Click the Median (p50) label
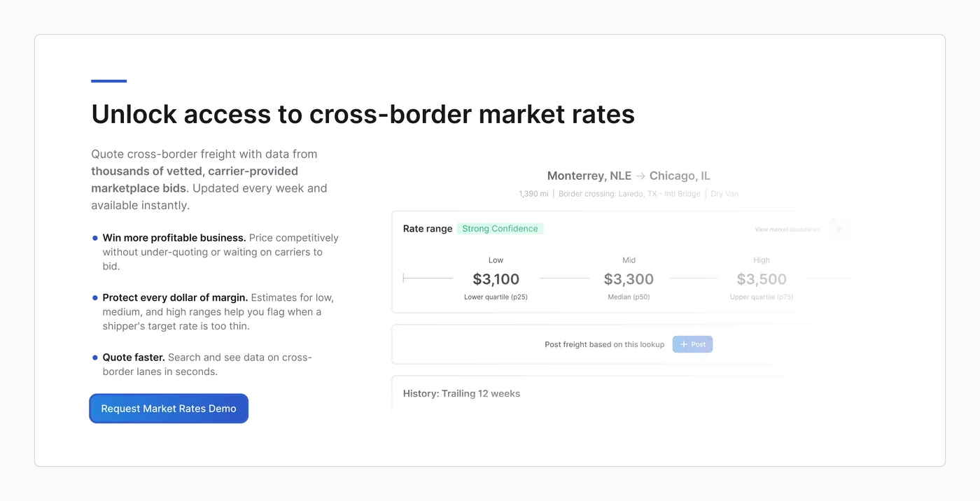Screen dimensions: 980x501 (x=629, y=297)
